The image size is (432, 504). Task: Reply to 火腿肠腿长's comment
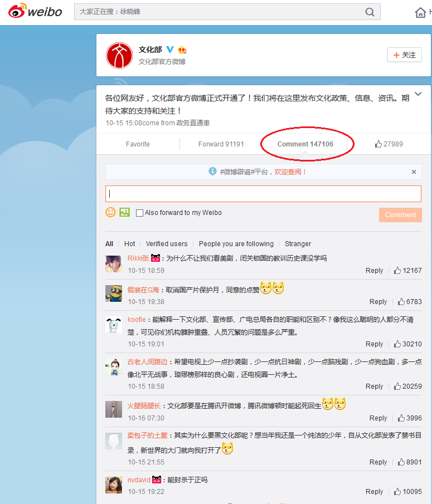(x=378, y=418)
